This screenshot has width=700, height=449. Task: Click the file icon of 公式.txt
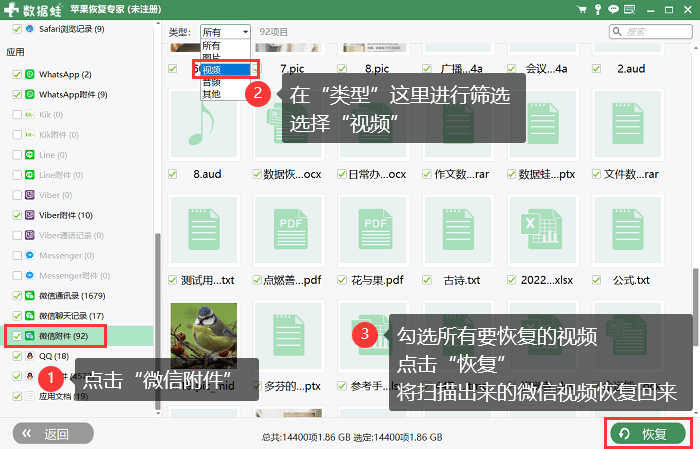coord(628,229)
